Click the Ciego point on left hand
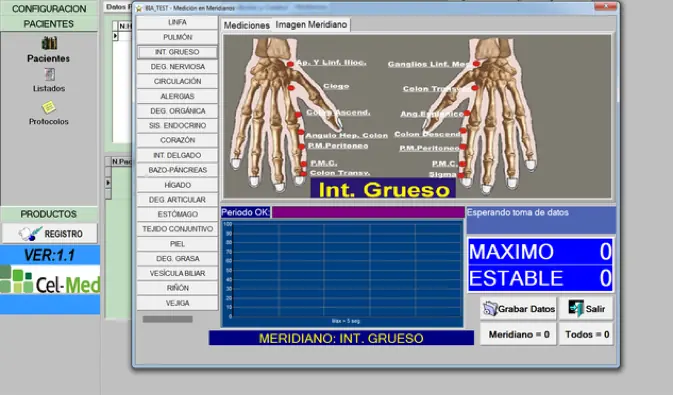 pyautogui.click(x=291, y=88)
